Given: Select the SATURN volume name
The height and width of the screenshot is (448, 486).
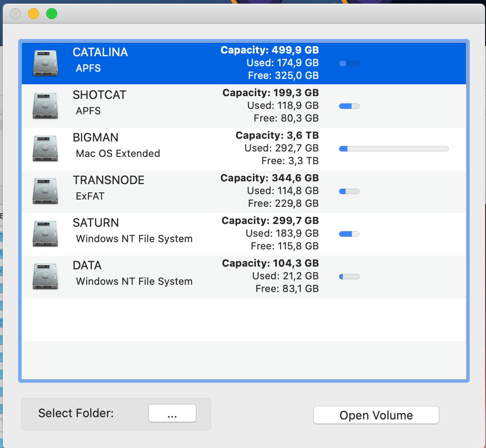Looking at the screenshot, I should pyautogui.click(x=96, y=223).
